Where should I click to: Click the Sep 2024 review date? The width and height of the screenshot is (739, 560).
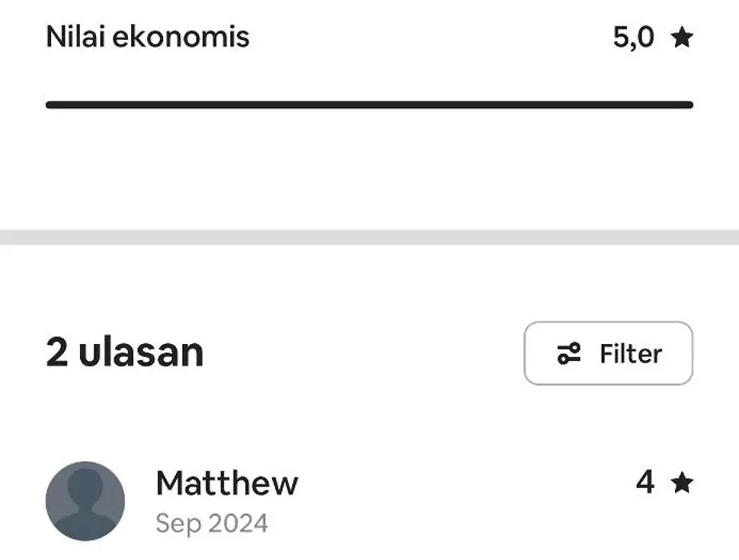pos(212,524)
